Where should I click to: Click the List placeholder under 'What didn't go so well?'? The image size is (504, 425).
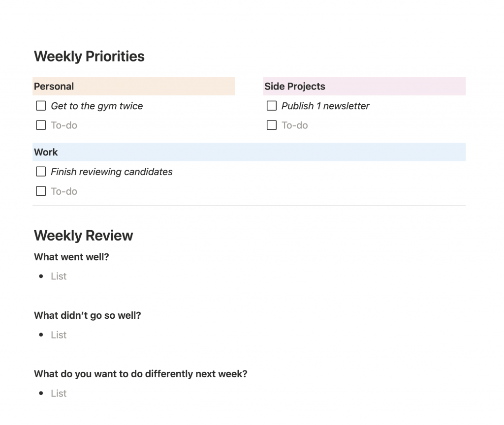coord(59,334)
